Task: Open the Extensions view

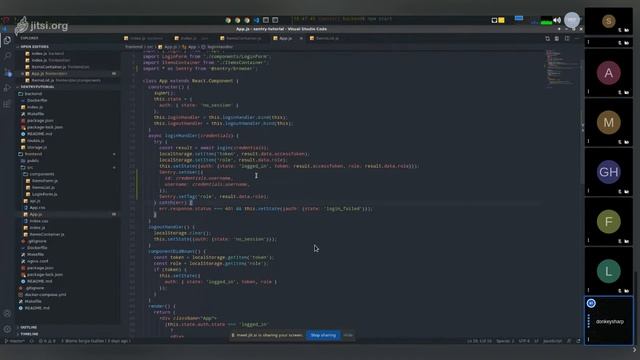Action: 7,104
